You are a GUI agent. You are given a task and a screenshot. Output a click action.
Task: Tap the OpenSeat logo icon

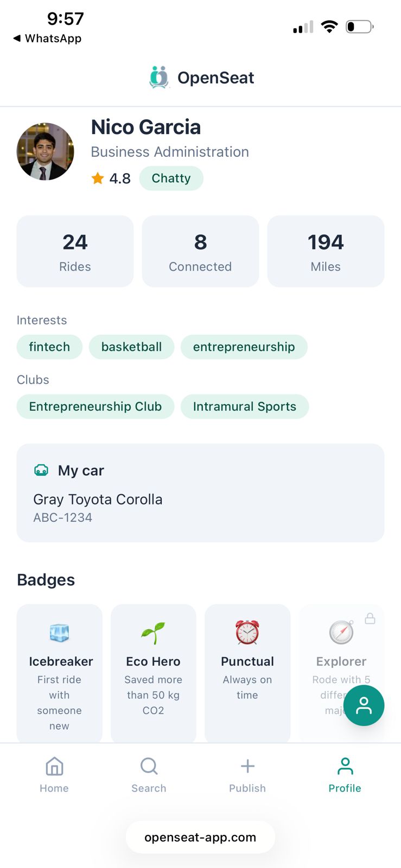point(159,78)
